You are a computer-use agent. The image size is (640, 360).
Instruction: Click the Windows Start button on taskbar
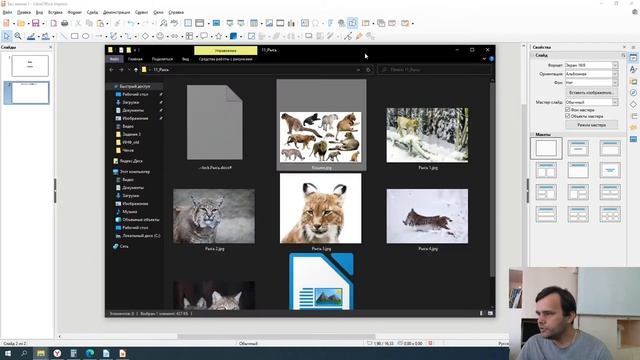pos(8,353)
